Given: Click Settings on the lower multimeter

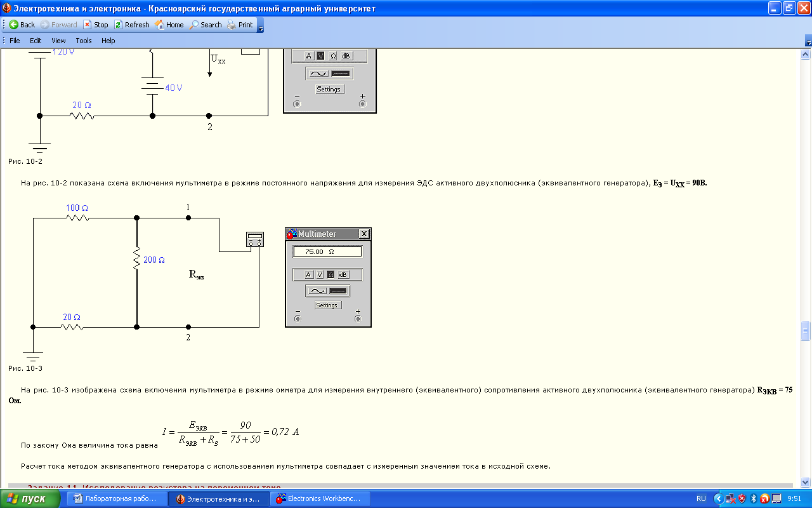Looking at the screenshot, I should click(327, 305).
